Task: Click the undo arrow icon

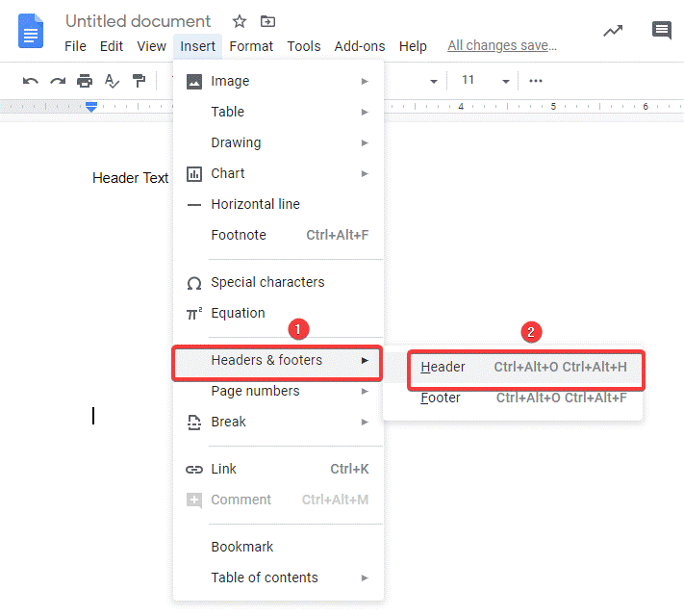Action: coord(31,81)
